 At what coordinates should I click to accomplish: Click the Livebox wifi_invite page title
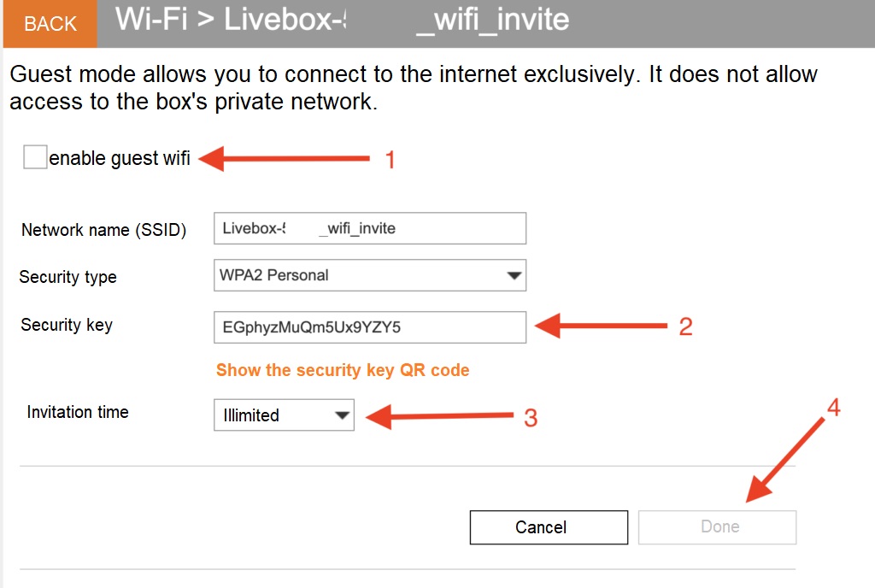point(342,22)
